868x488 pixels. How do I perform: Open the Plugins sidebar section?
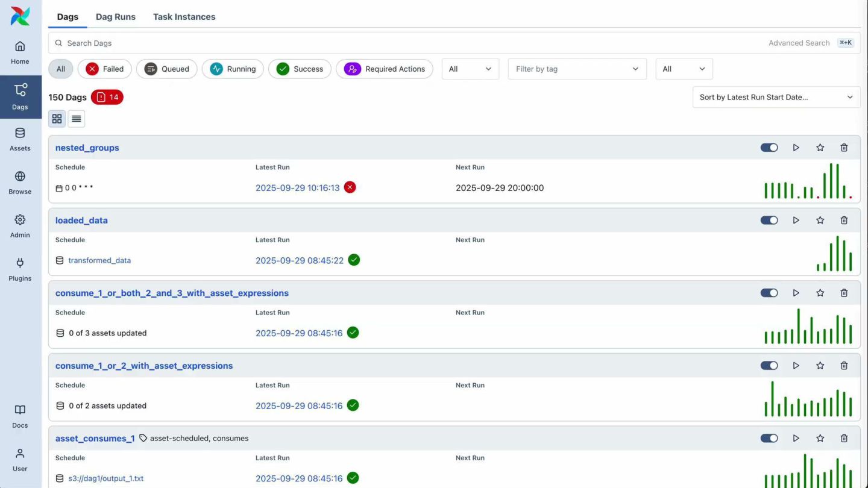point(20,270)
